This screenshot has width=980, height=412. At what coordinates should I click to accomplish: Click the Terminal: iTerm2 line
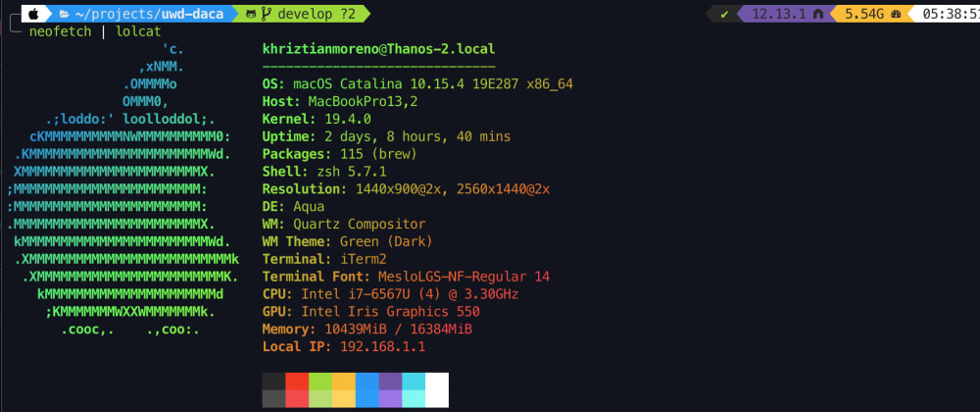325,259
